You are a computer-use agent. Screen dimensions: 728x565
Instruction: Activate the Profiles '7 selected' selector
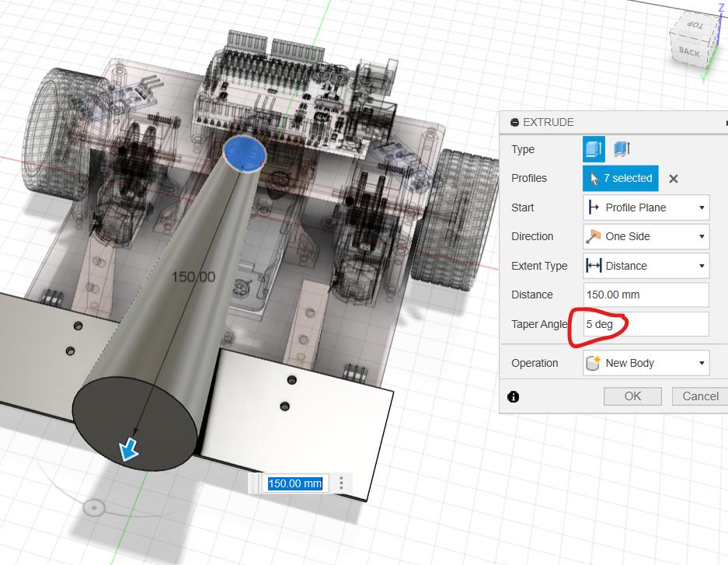pos(620,179)
